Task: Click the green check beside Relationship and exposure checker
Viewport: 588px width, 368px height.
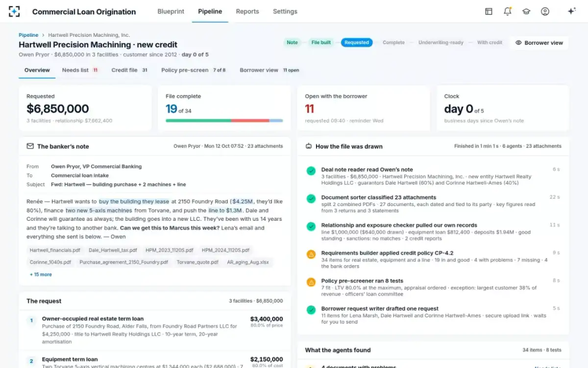Action: point(311,226)
